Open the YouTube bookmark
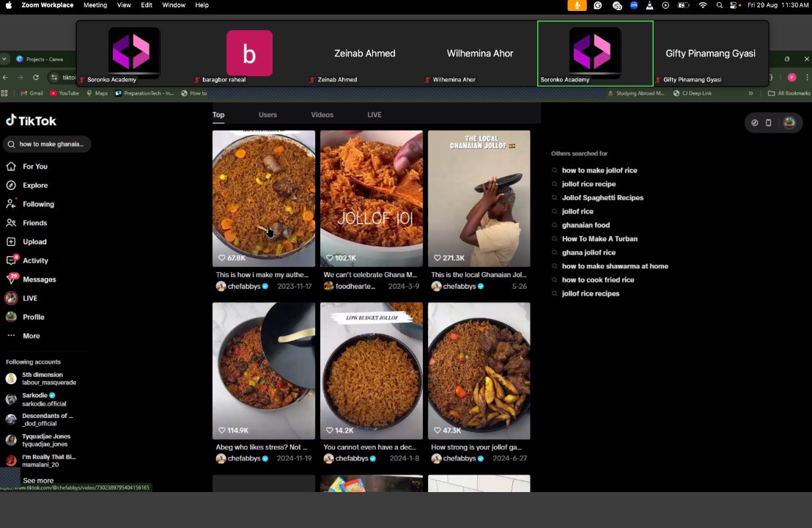The height and width of the screenshot is (528, 812). point(64,93)
